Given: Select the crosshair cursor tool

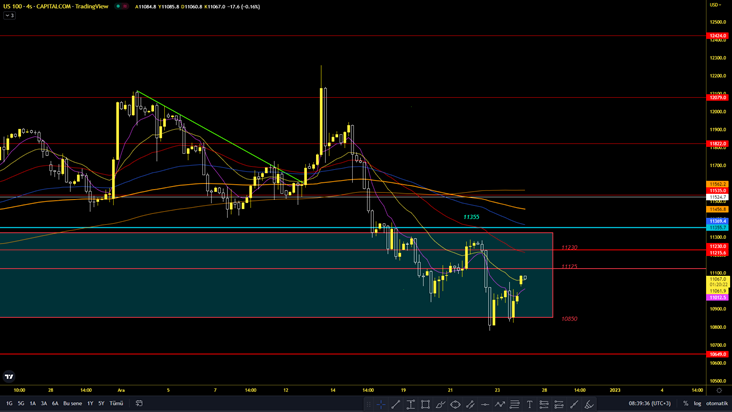Looking at the screenshot, I should [381, 405].
